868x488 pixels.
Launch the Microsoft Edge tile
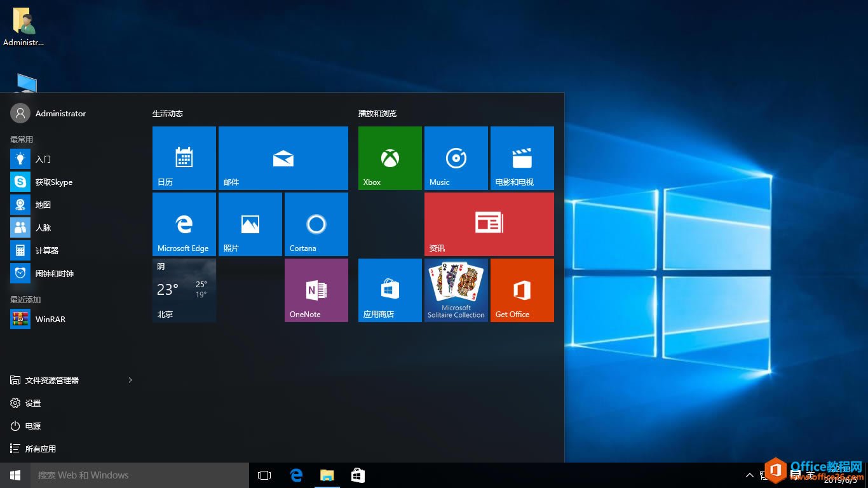[x=184, y=224]
